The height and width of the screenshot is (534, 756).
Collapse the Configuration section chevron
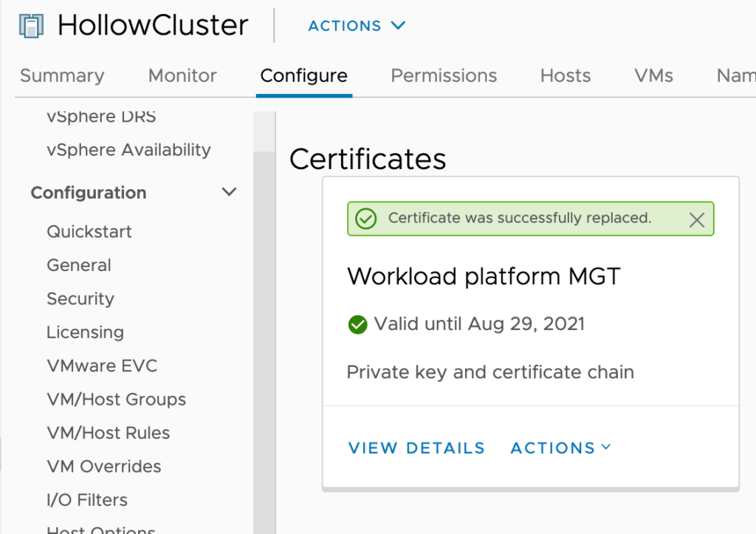pos(230,193)
